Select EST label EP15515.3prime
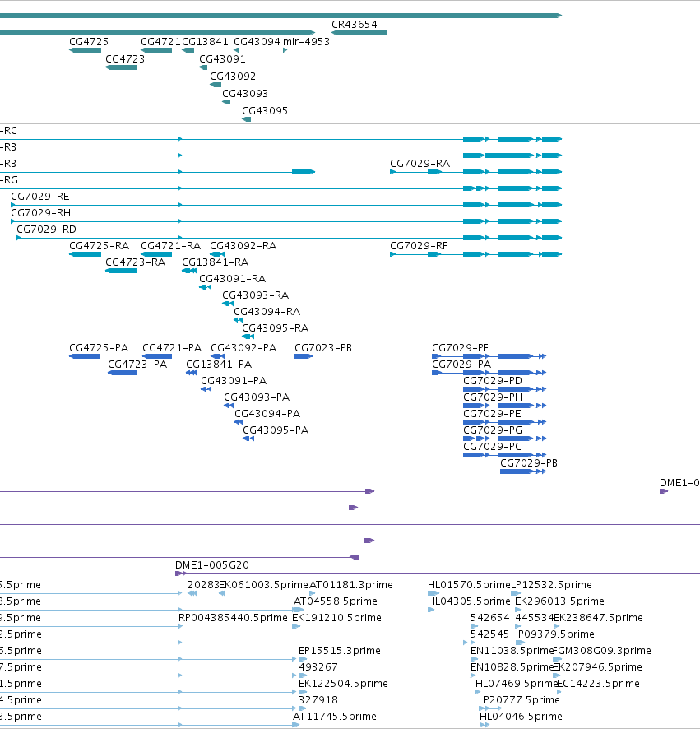This screenshot has height=729, width=700. pos(340,651)
